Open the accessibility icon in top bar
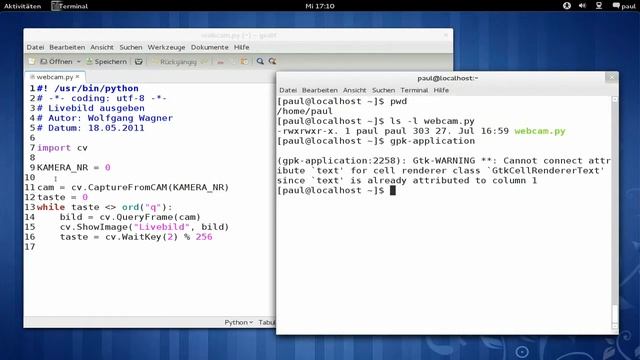Screen dimensions: 640x360 point(567,6)
